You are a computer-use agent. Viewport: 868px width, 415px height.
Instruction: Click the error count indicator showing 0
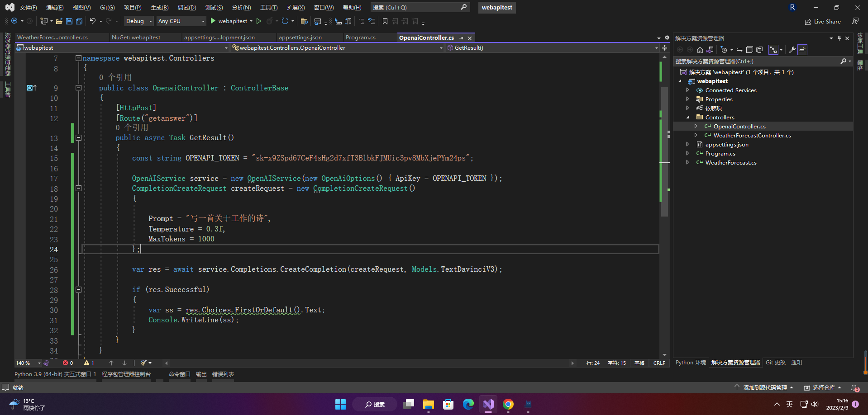click(68, 363)
